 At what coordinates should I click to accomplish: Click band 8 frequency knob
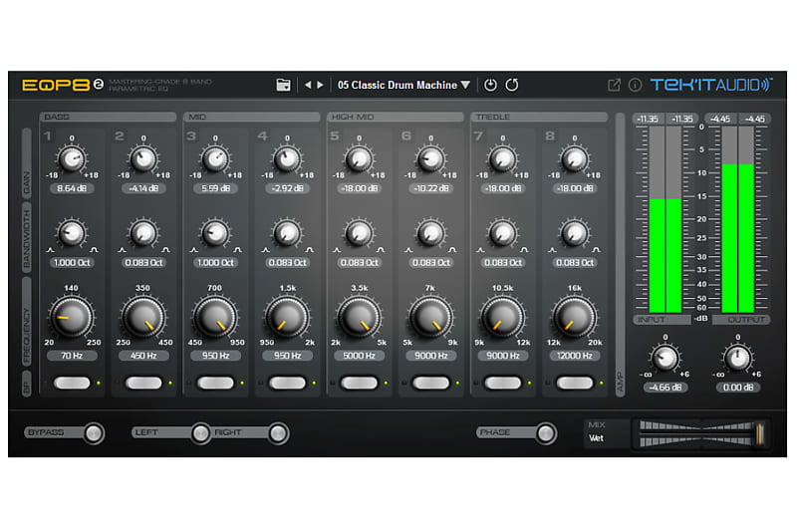tap(575, 317)
